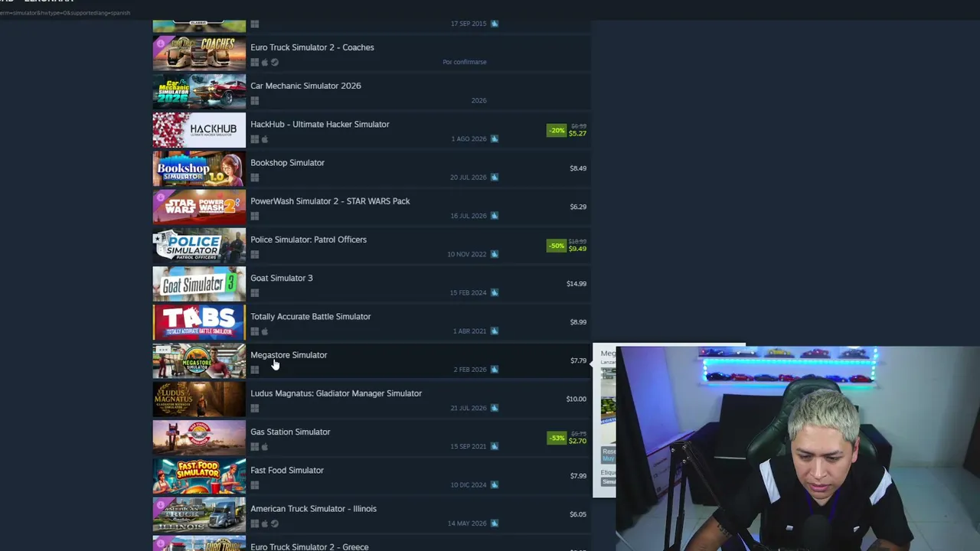Click the thumbs-up review icon on Goat Simulator 3's row

495,292
